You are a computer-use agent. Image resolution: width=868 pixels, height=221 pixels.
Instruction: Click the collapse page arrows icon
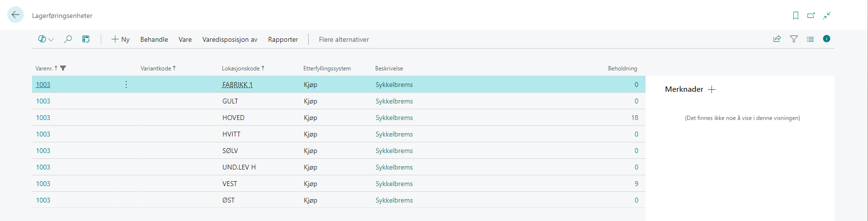(827, 16)
